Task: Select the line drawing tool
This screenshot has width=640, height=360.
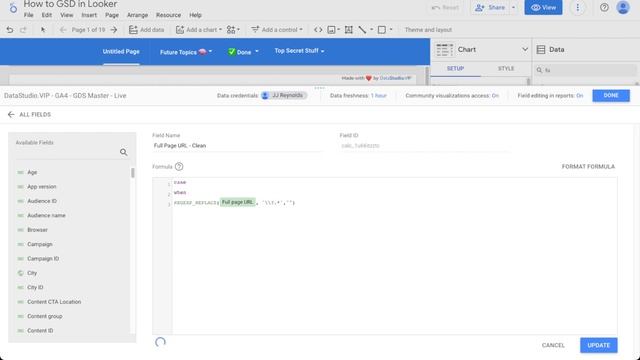Action: coord(362,30)
